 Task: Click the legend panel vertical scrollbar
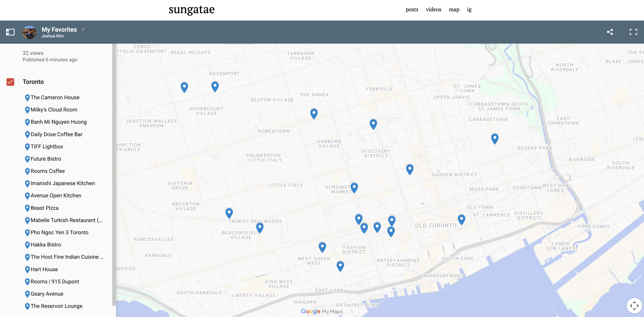click(x=114, y=175)
